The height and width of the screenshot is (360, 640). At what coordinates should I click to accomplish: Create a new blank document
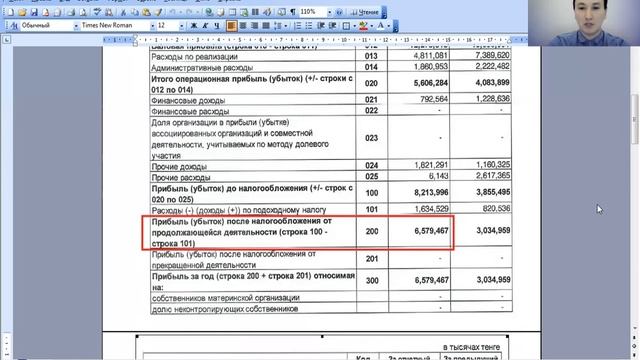11,12
